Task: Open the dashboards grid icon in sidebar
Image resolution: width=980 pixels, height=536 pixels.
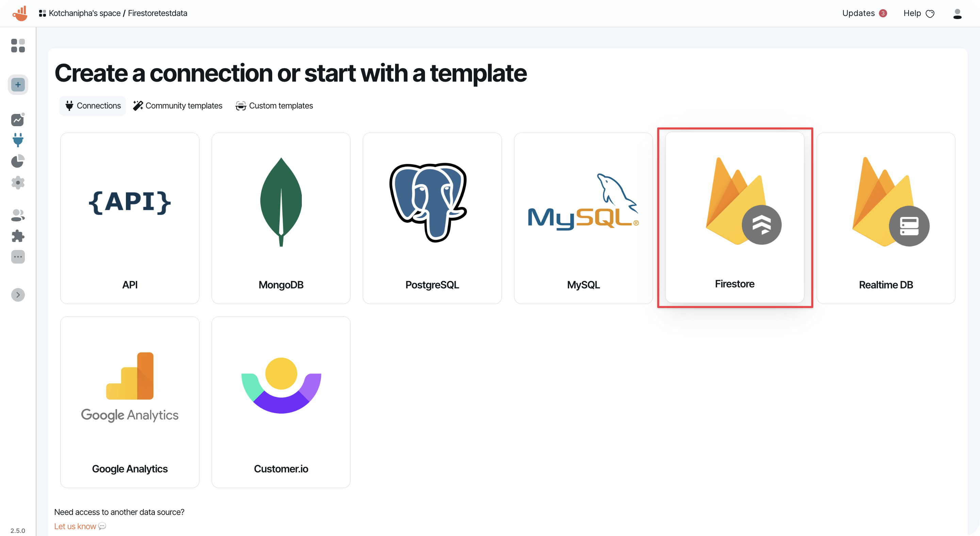Action: [x=17, y=46]
